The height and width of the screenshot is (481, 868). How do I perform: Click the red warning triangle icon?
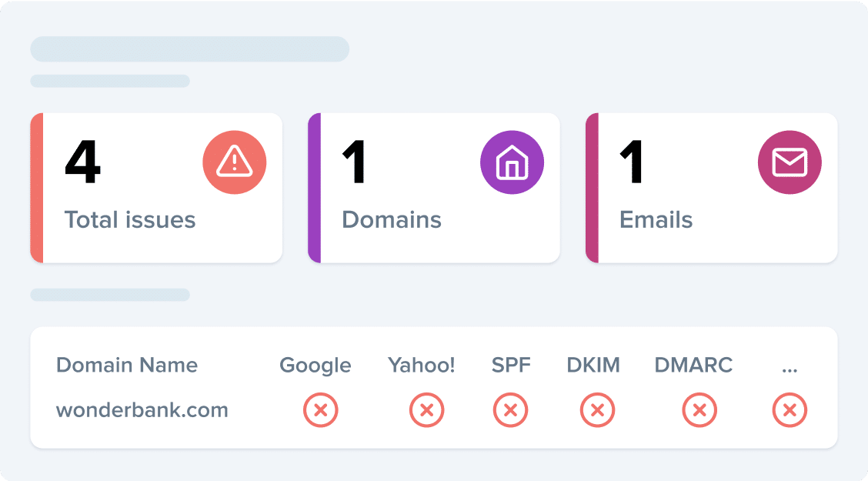[x=234, y=162]
